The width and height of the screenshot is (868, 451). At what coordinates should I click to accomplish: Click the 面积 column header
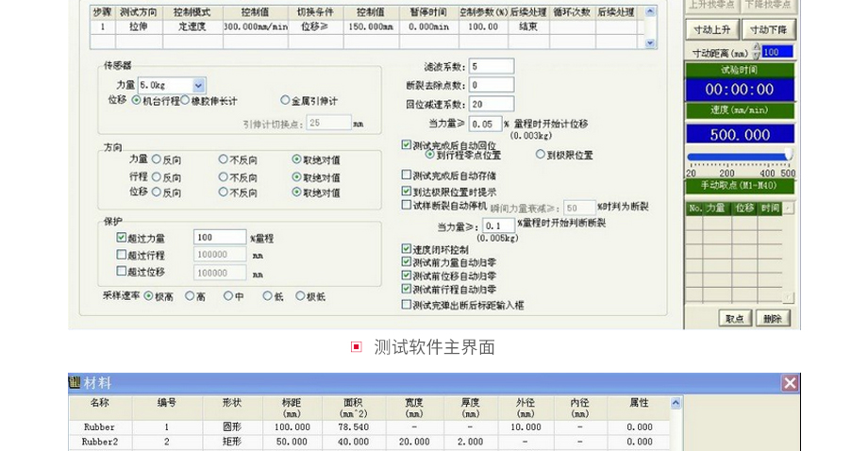[354, 408]
